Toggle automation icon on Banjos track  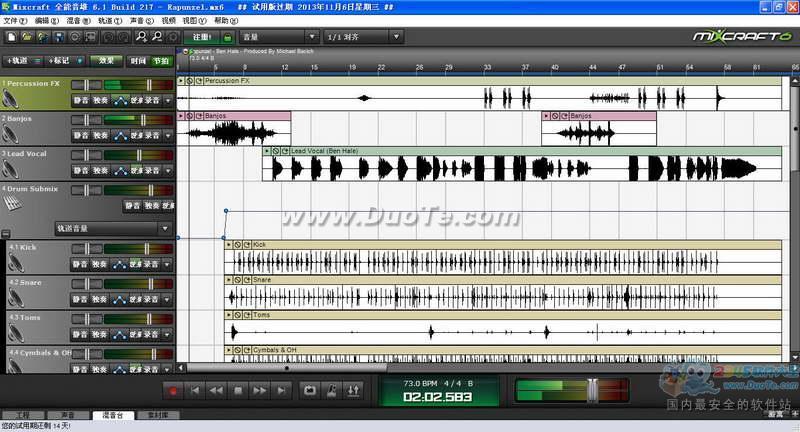pyautogui.click(x=120, y=136)
